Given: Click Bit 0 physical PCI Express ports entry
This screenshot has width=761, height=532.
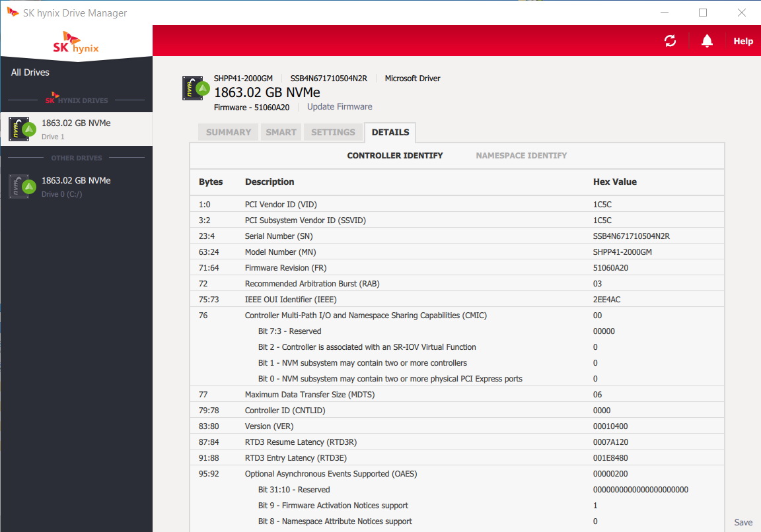Looking at the screenshot, I should pos(390,379).
